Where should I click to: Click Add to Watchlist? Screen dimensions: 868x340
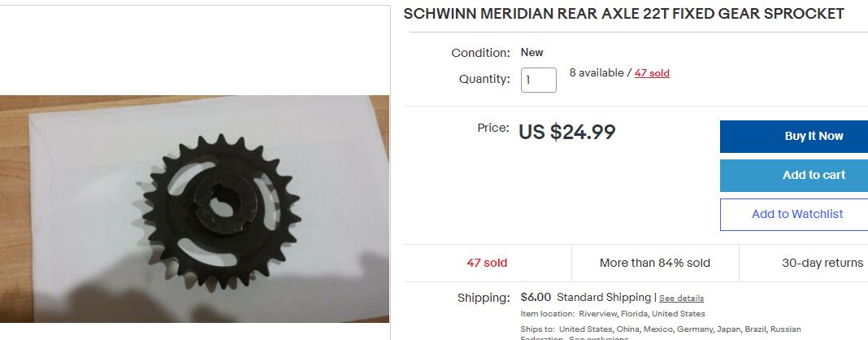click(794, 214)
